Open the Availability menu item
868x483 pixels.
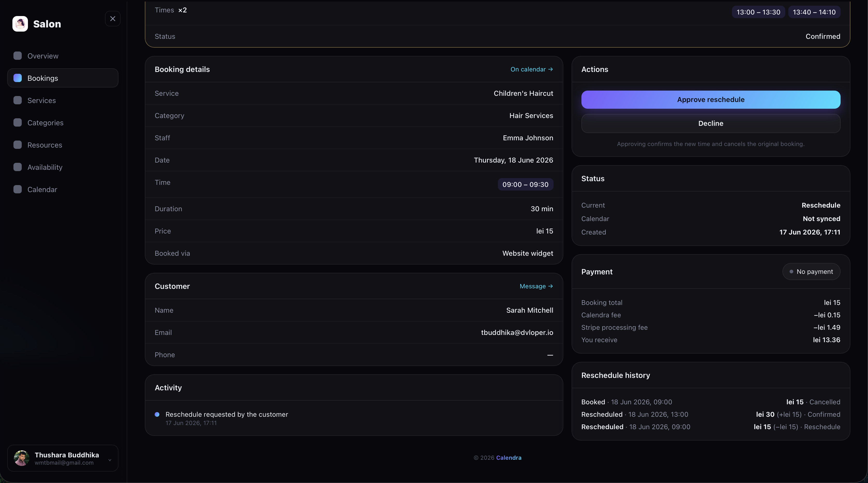click(63, 167)
